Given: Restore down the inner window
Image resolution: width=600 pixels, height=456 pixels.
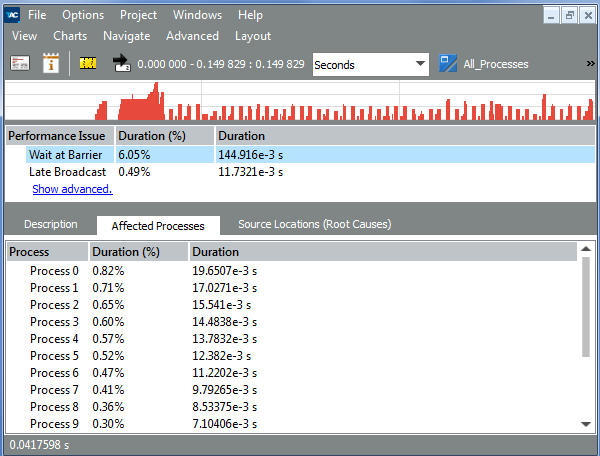Looking at the screenshot, I should [570, 15].
